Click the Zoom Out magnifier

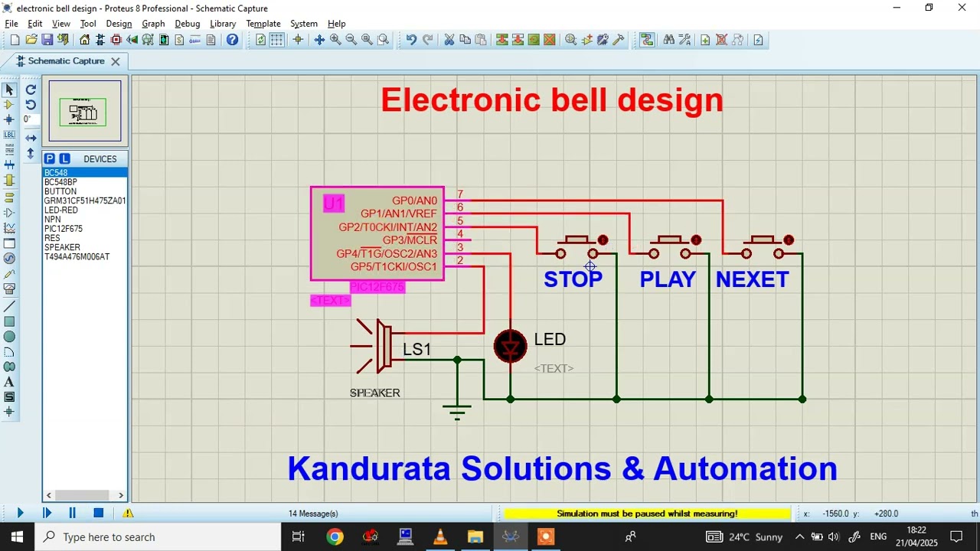pos(351,40)
